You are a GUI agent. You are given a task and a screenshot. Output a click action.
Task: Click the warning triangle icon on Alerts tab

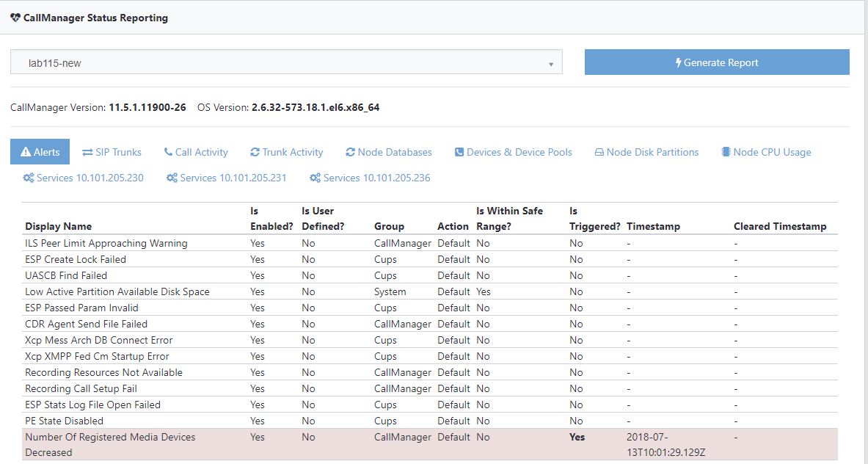click(x=26, y=152)
